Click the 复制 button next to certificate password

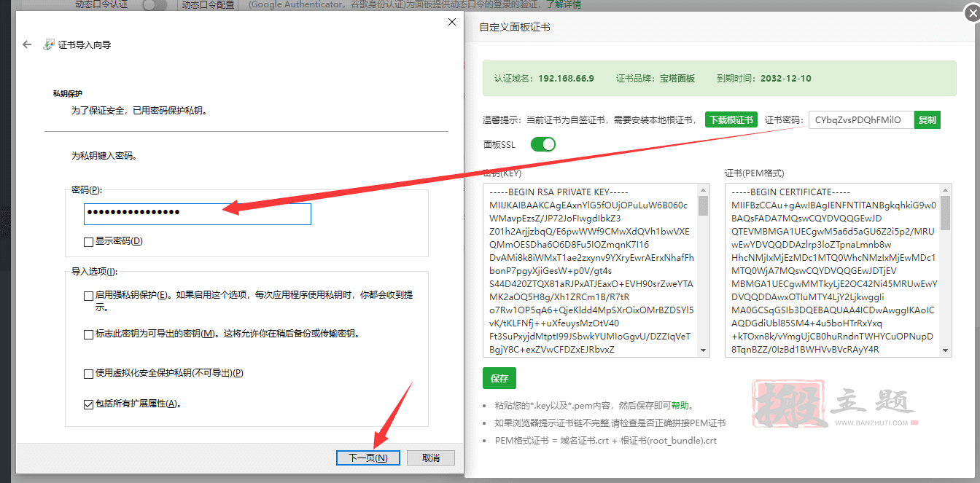tap(927, 120)
